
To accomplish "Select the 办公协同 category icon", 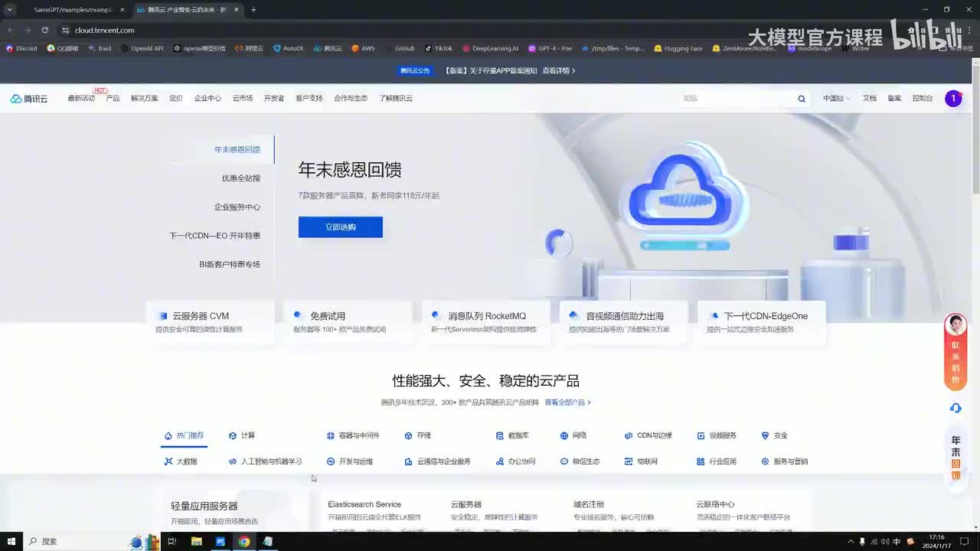I will 500,461.
